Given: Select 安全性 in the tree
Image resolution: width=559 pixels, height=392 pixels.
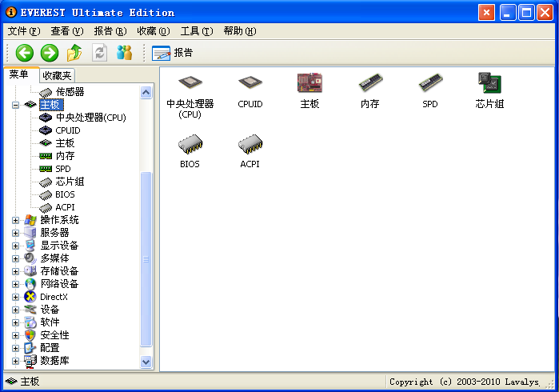Looking at the screenshot, I should [x=54, y=336].
